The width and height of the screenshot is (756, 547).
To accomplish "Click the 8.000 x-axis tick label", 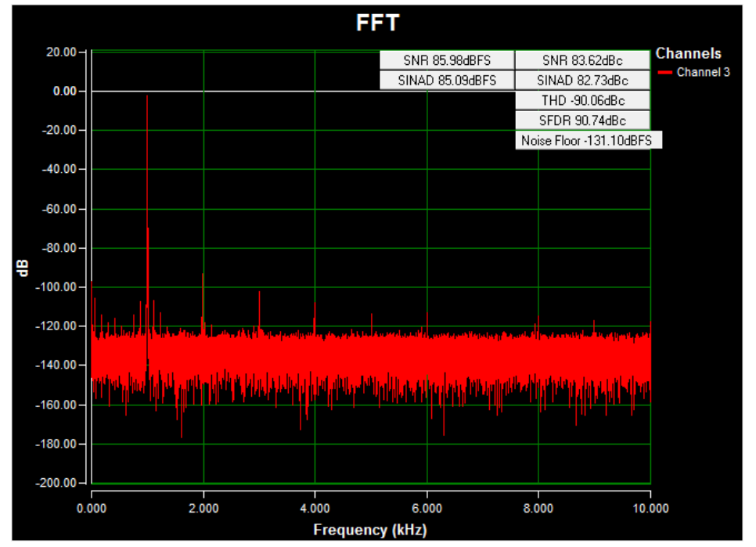I will pyautogui.click(x=538, y=509).
